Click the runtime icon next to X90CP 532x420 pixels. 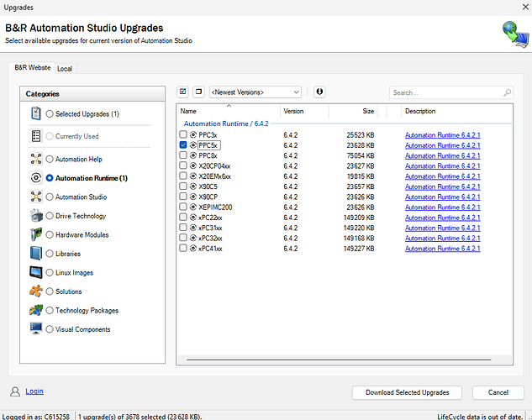pos(193,197)
